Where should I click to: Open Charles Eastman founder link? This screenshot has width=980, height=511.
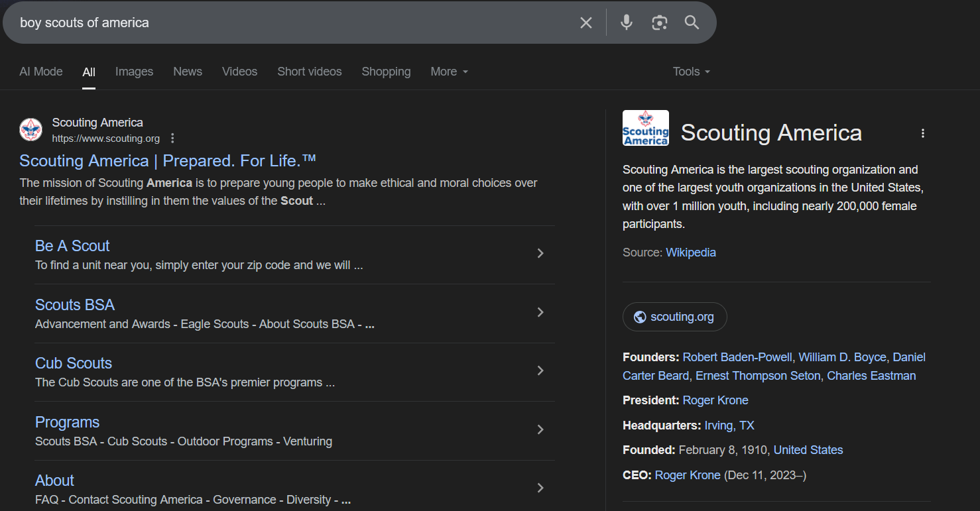tap(871, 376)
